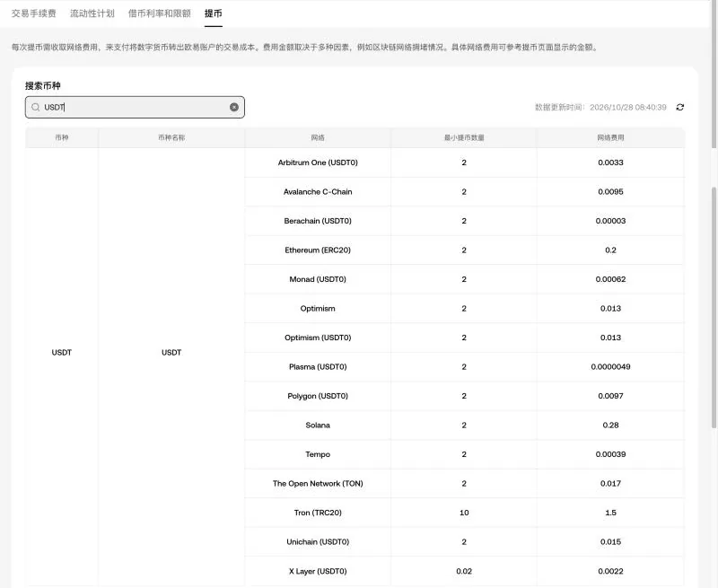Select The Open Network (TON) cell
718x588 pixels.
tap(318, 484)
